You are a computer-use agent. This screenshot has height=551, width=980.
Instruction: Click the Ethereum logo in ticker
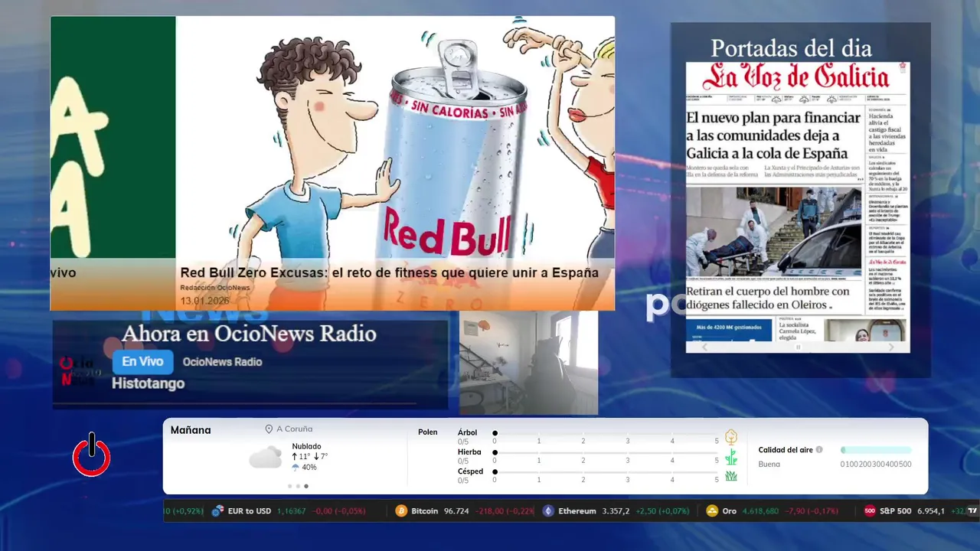pos(548,510)
